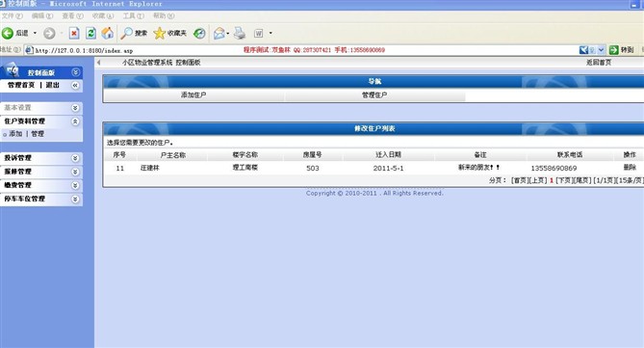
Task: Open the 收藏 menu
Action: 103,15
